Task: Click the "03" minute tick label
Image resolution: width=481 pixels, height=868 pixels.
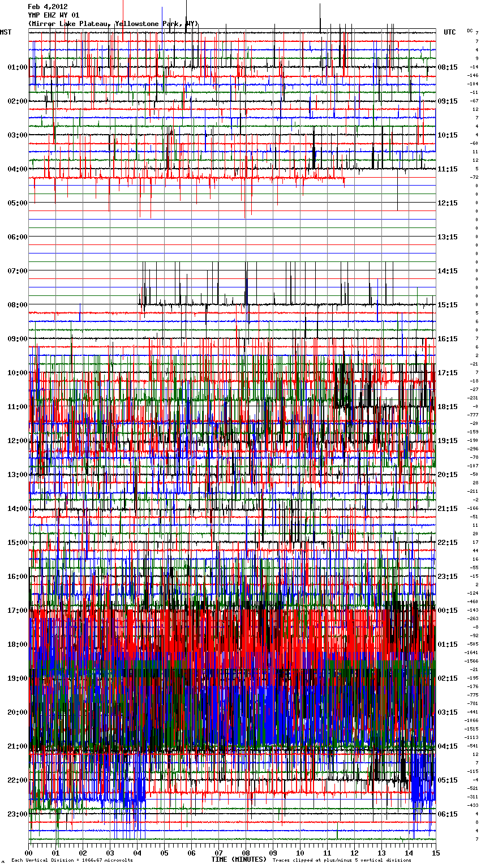Action: click(x=110, y=853)
